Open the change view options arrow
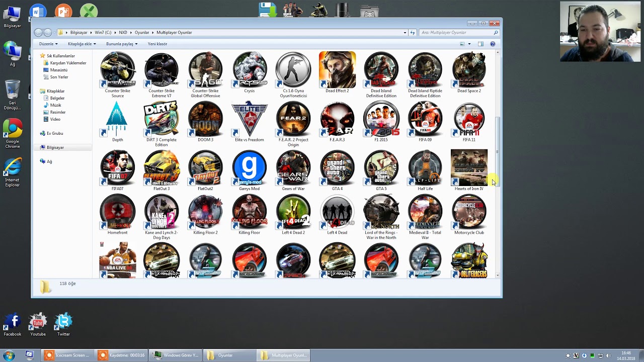The image size is (644, 362). pos(469,44)
